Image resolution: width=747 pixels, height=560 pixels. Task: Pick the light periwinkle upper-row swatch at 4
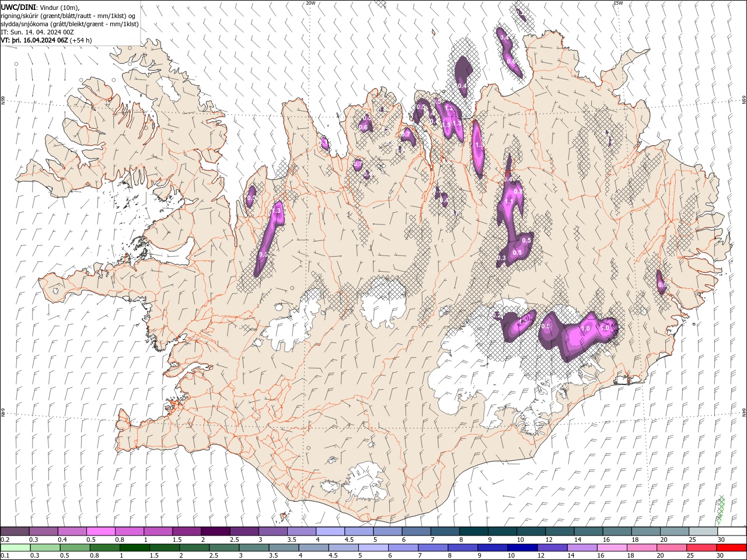tap(330, 531)
